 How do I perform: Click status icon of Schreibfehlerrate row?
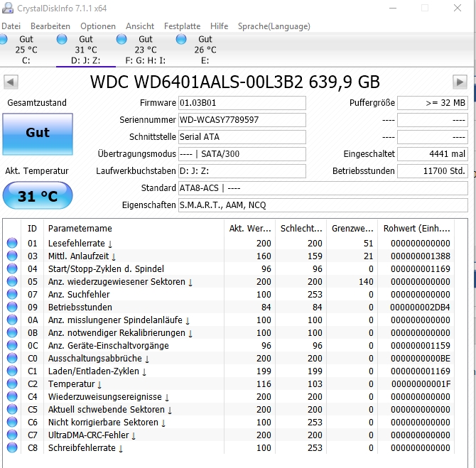pyautogui.click(x=12, y=447)
